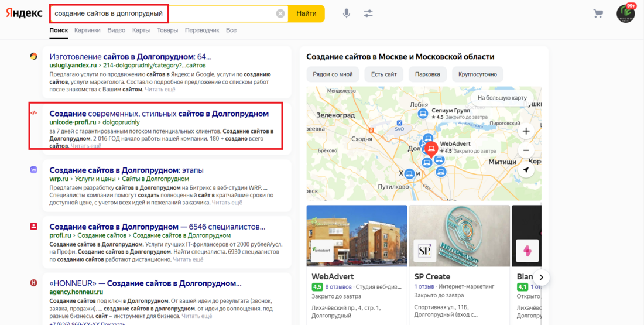Open На большую карту button
The image size is (644, 325).
tap(502, 98)
